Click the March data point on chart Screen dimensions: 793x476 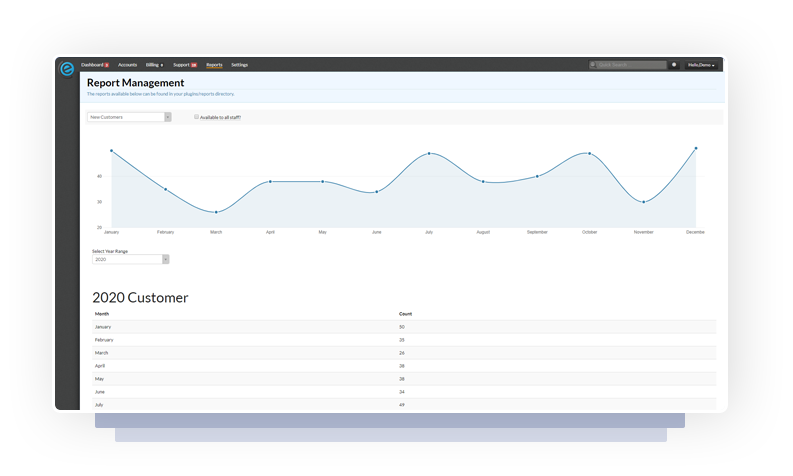[216, 212]
